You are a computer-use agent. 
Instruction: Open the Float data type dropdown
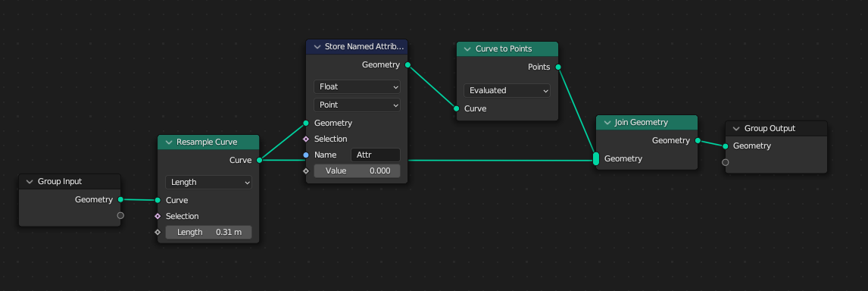click(x=357, y=86)
